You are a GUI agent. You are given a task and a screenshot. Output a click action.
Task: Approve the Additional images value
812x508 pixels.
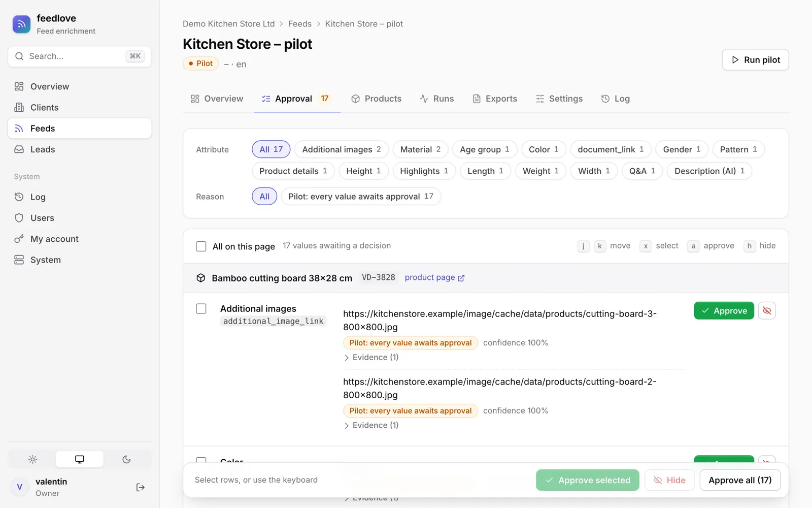[724, 310]
